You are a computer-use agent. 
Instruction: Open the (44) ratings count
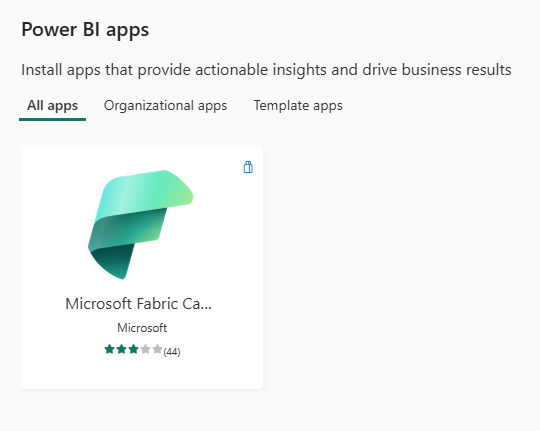point(172,351)
